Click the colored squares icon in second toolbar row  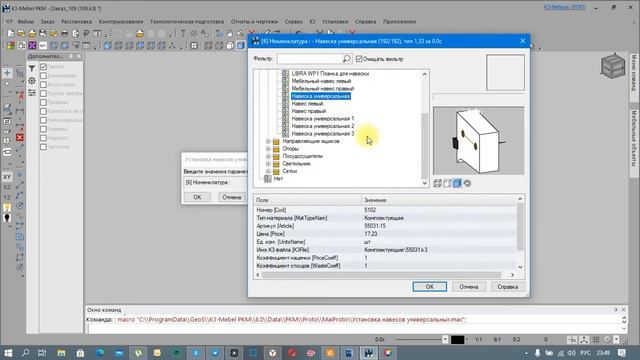point(11,45)
